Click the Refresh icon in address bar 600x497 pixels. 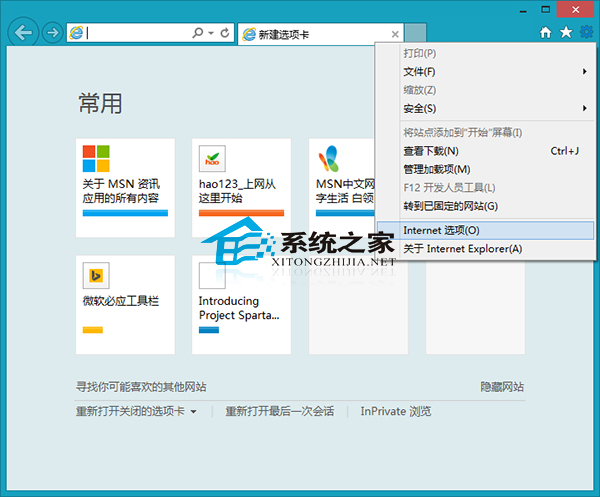coord(225,33)
